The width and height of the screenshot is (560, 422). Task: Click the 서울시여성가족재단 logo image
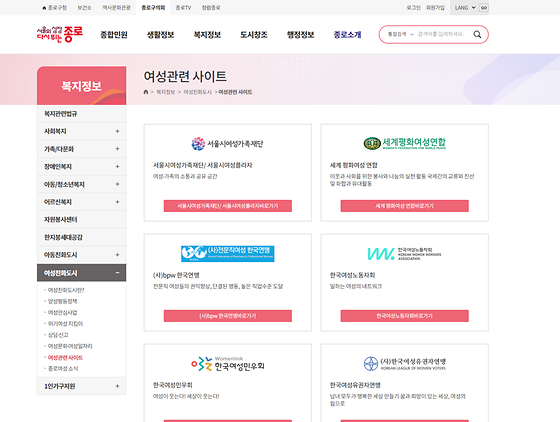[227, 144]
